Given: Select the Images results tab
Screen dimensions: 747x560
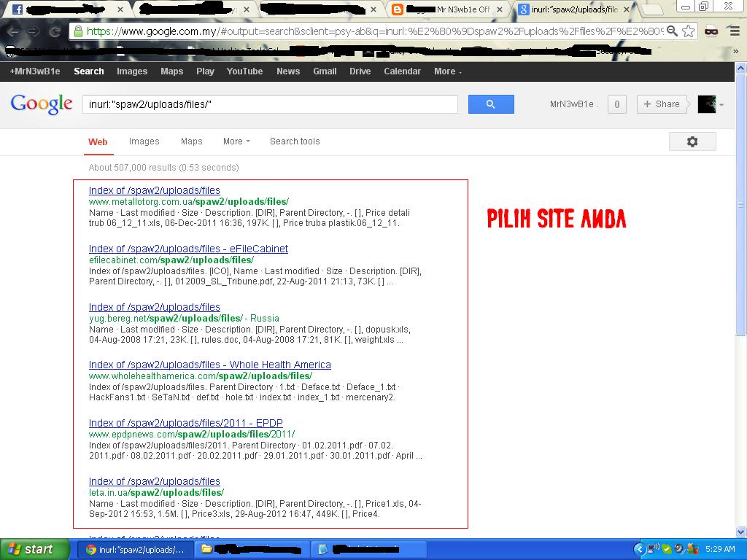Looking at the screenshot, I should 144,141.
